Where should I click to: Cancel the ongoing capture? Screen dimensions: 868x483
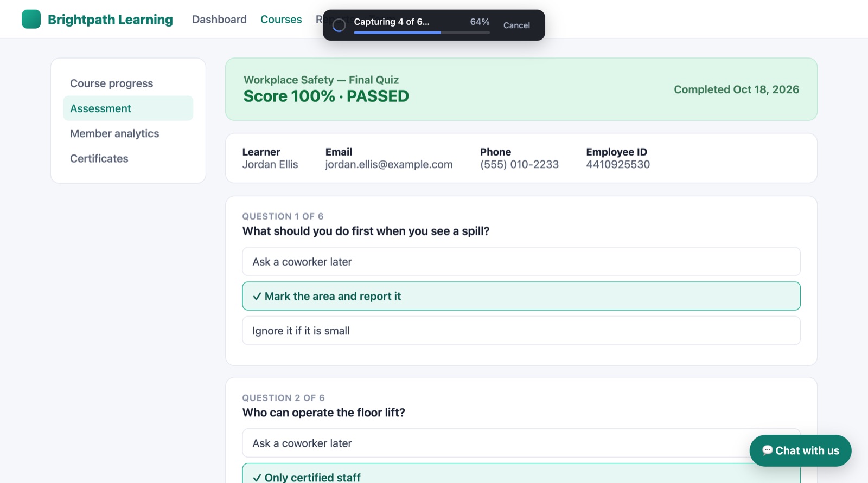(x=516, y=25)
